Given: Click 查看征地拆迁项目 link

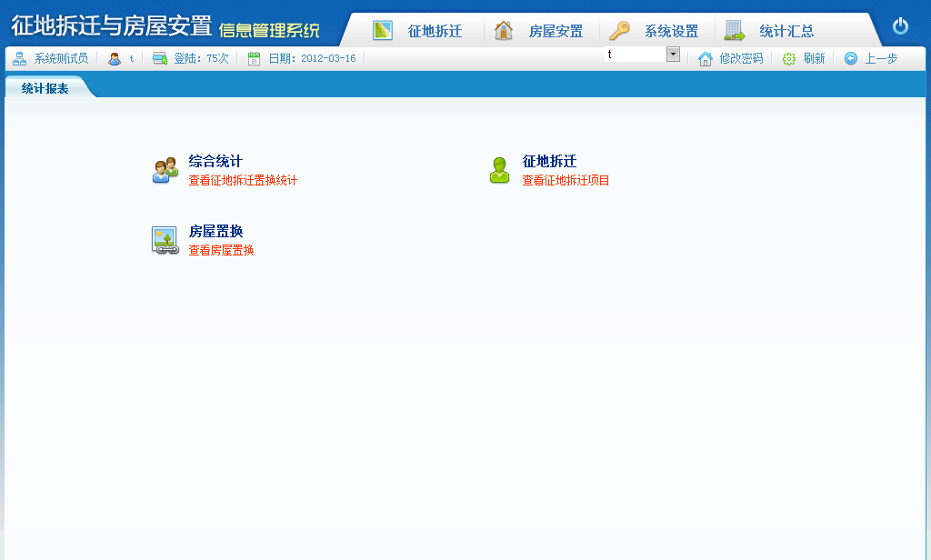Looking at the screenshot, I should 566,180.
